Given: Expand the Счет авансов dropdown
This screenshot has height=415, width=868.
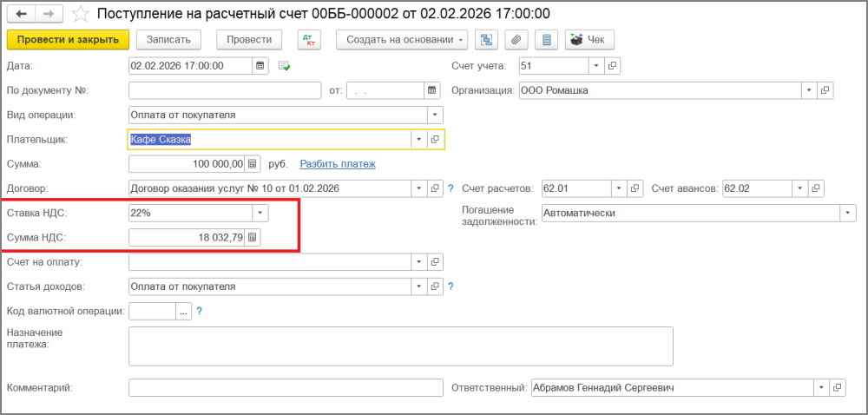Looking at the screenshot, I should coord(800,188).
